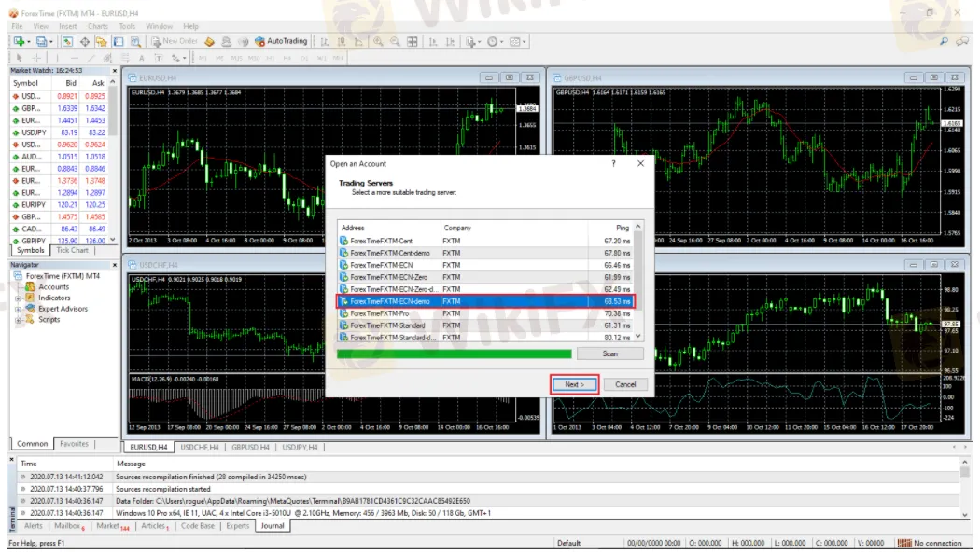
Task: Select the ForexTimeFXTM-Cent server row
Action: point(485,241)
